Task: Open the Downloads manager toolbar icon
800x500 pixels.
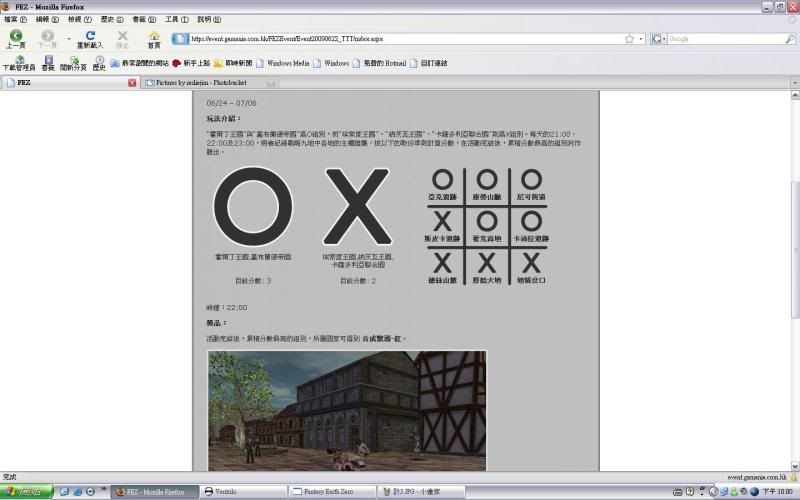Action: 19,60
